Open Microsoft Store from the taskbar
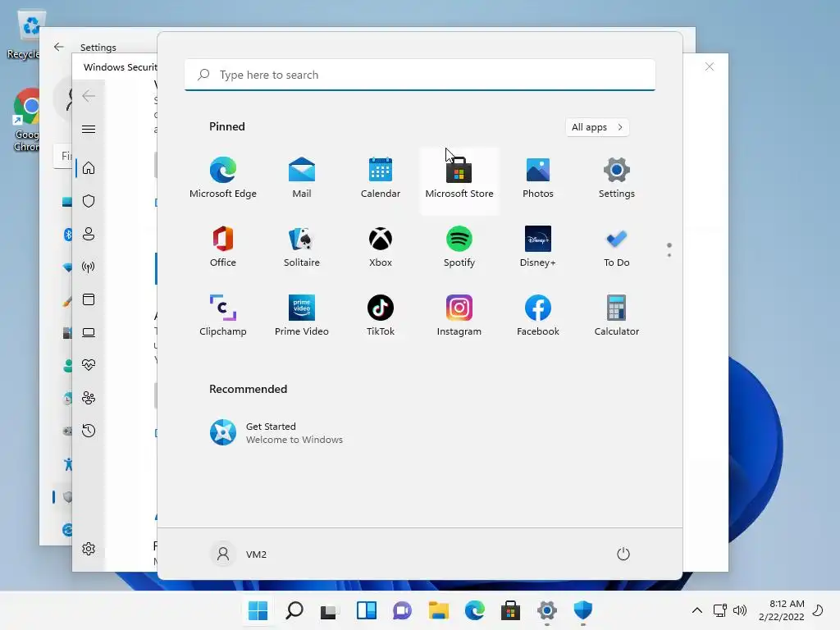 [510, 610]
